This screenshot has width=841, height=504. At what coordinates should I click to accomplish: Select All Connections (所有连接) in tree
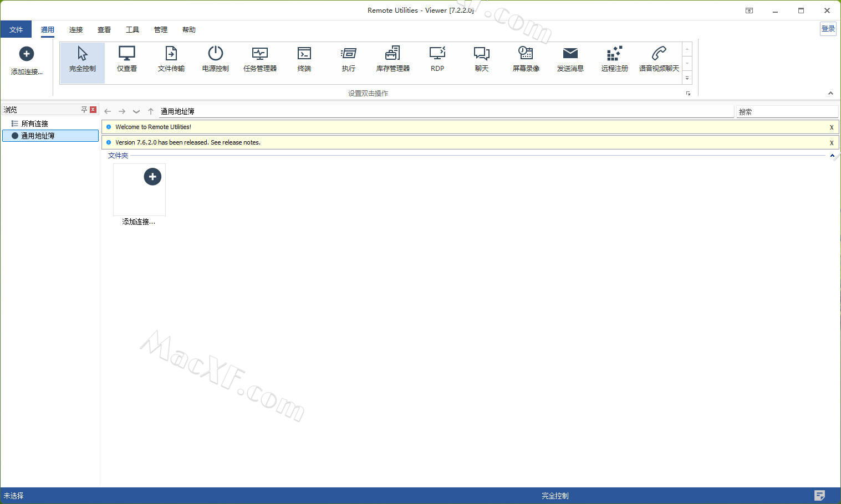pyautogui.click(x=34, y=124)
